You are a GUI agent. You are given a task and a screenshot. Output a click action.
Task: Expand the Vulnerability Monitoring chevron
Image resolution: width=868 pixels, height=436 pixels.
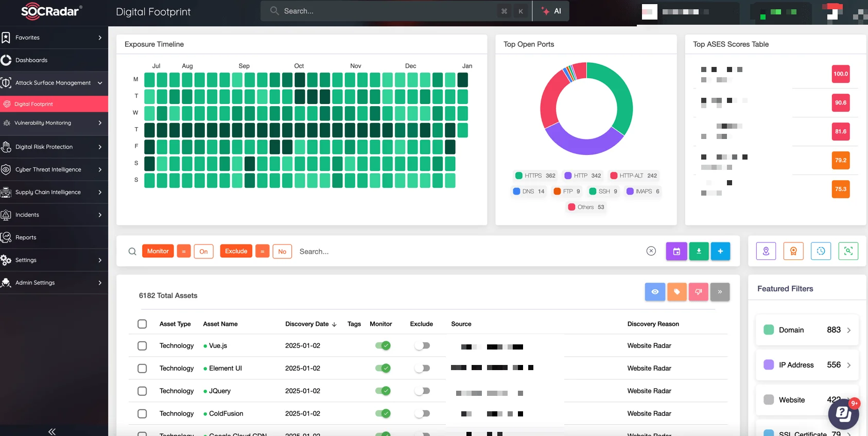(x=100, y=123)
